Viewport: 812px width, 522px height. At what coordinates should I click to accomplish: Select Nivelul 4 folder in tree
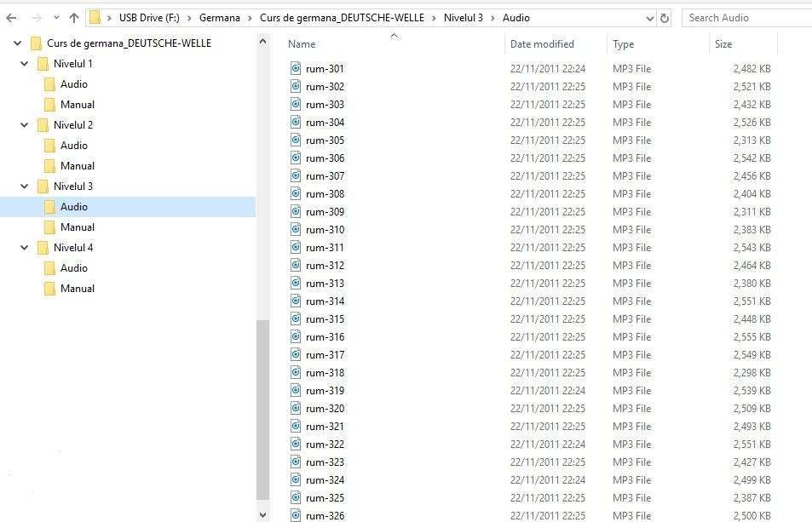click(x=73, y=247)
